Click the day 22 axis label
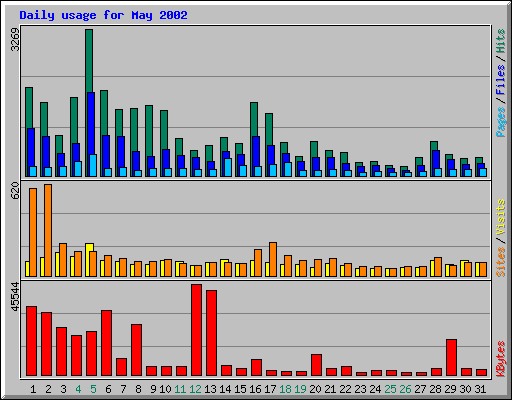Viewport: 512px width, 400px height. (x=345, y=389)
